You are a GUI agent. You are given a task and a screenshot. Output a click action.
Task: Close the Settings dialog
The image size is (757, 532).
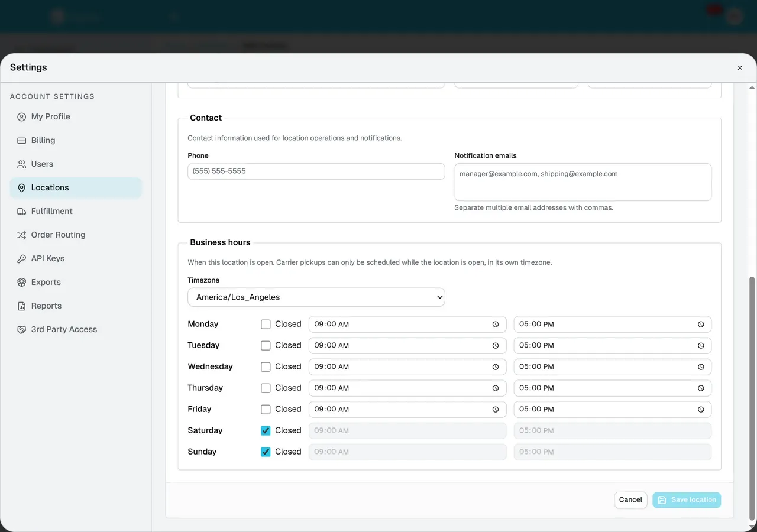[740, 68]
